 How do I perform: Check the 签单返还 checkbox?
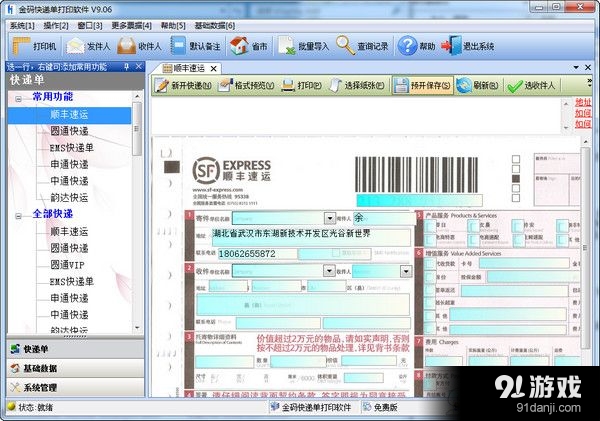coord(430,290)
